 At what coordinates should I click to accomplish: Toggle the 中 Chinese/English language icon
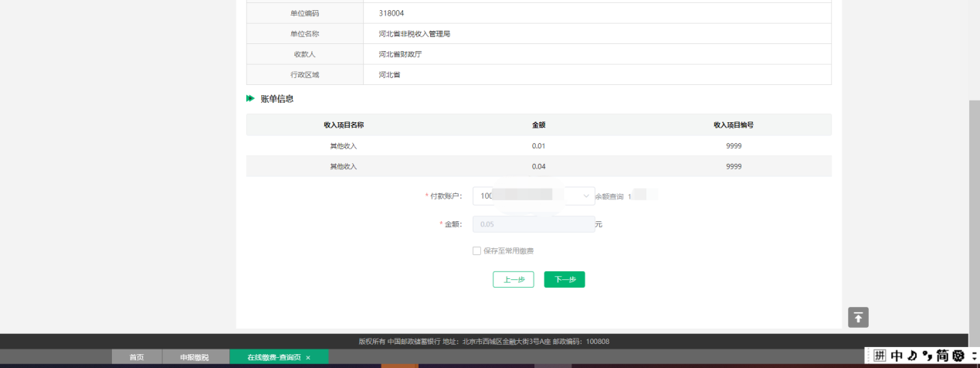tap(897, 356)
